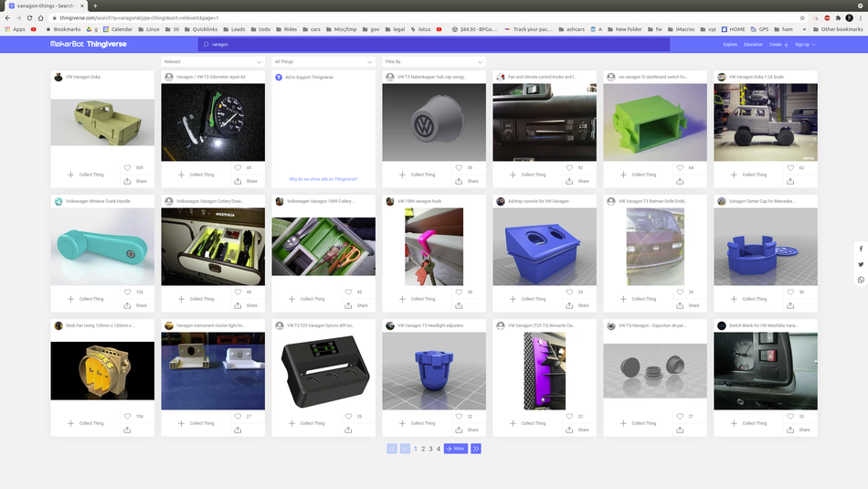This screenshot has width=868, height=489.
Task: Expand the Sign Up menu
Action: tap(805, 44)
